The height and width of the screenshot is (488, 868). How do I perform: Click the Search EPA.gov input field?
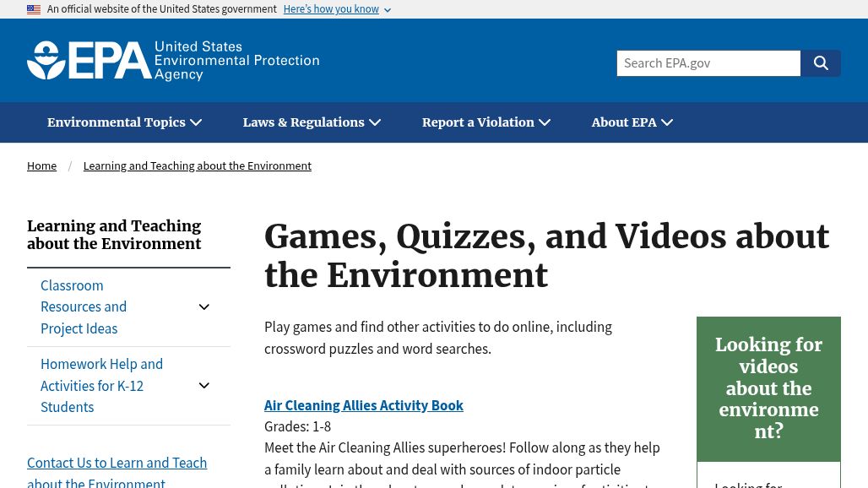click(x=708, y=62)
